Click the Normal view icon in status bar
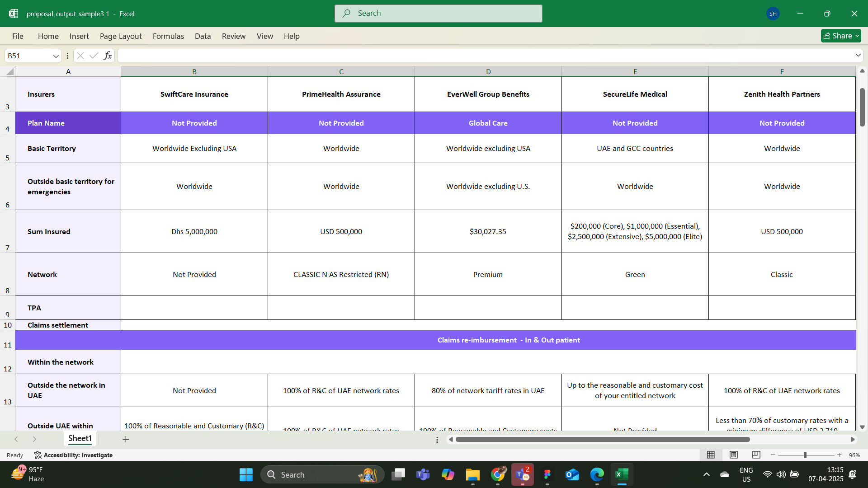Screen dimensions: 868x488 711,455
